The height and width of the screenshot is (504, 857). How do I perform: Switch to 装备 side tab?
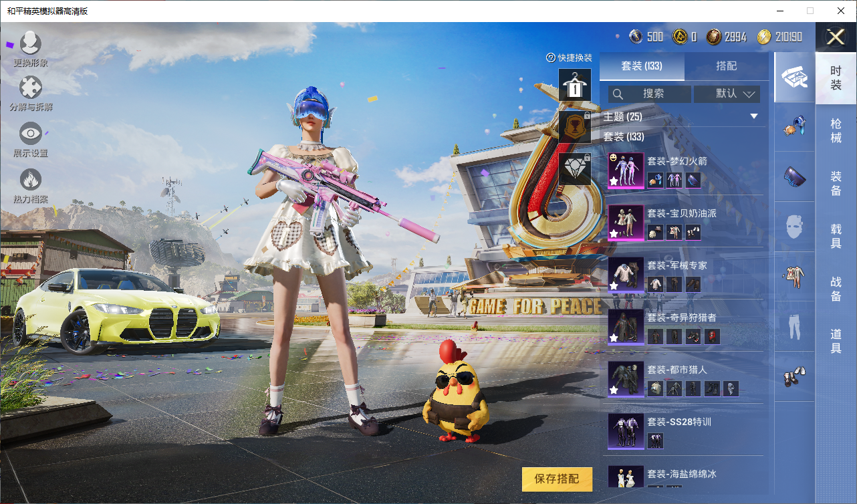pos(836,183)
